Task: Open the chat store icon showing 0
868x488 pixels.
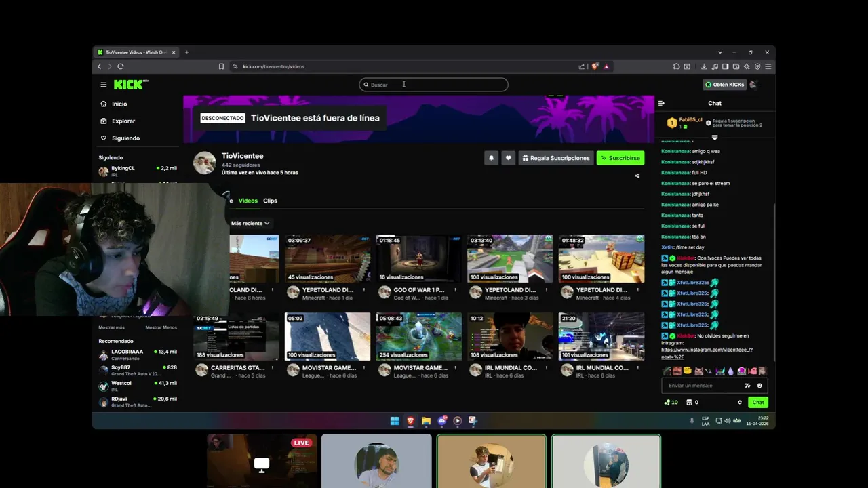Action: pos(692,403)
